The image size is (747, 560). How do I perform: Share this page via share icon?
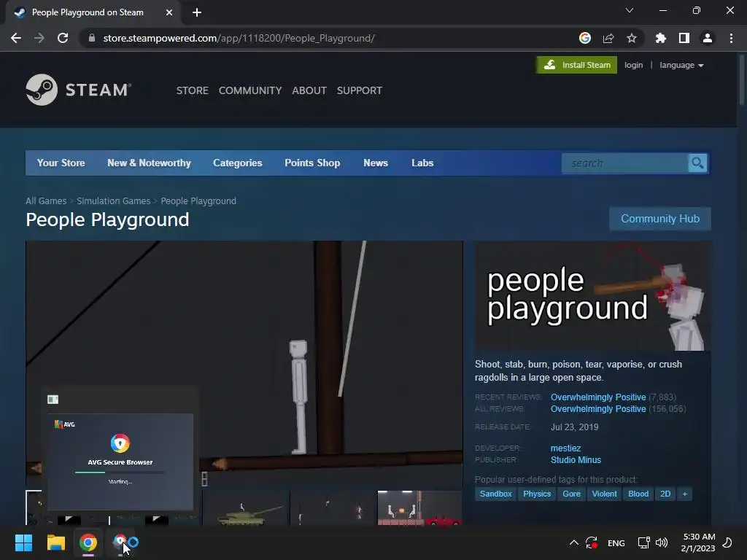[608, 38]
